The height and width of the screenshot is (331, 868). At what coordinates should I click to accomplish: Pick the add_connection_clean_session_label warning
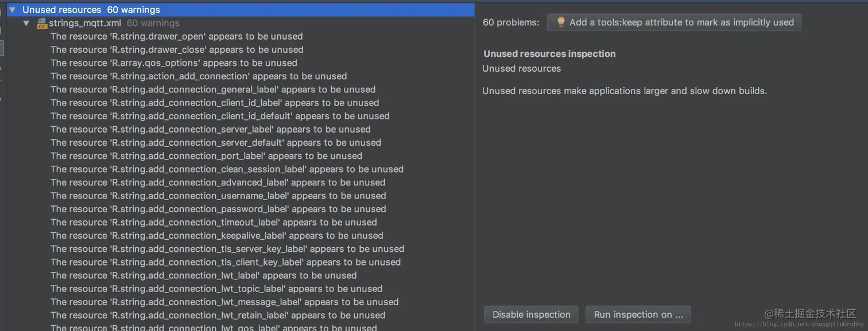[227, 169]
